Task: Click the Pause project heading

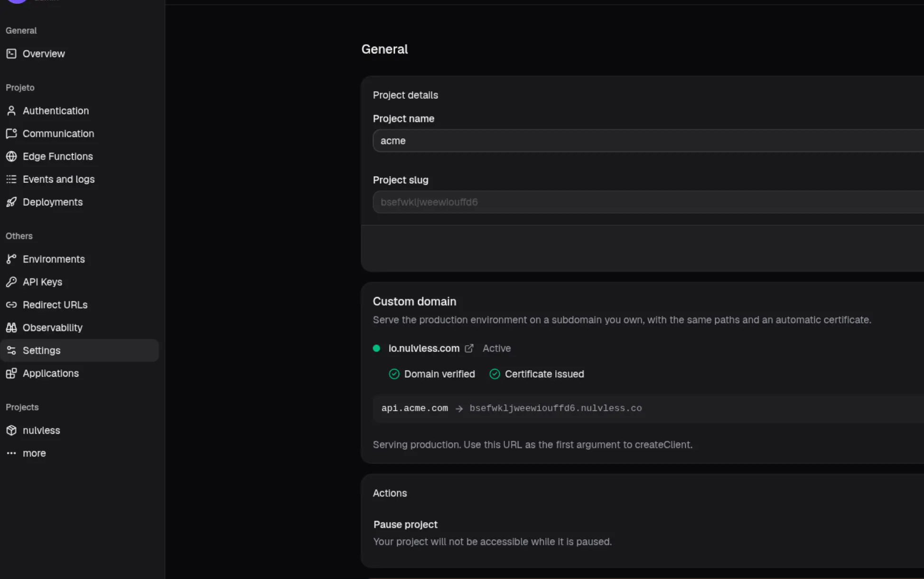Action: coord(405,524)
